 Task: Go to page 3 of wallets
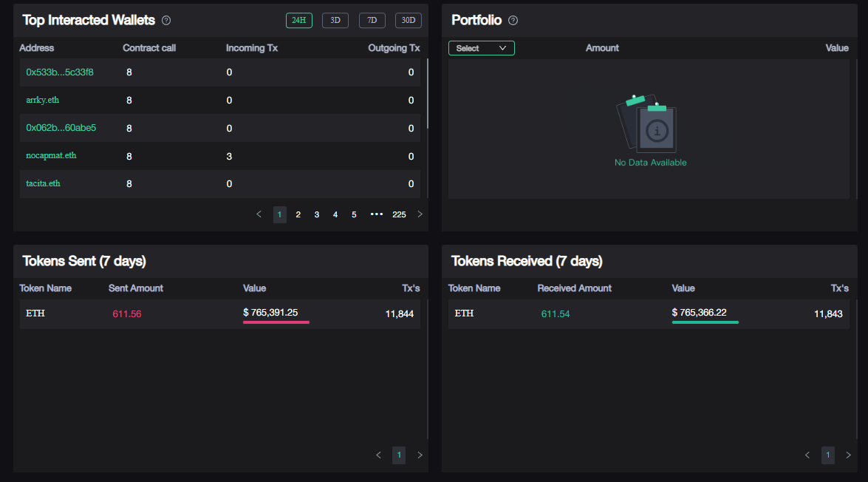tap(317, 214)
